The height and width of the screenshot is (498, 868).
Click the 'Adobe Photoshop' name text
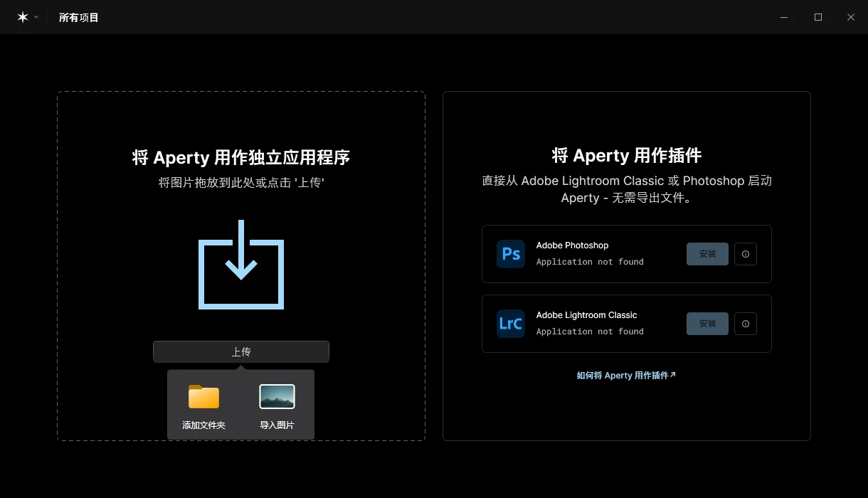[x=572, y=245]
